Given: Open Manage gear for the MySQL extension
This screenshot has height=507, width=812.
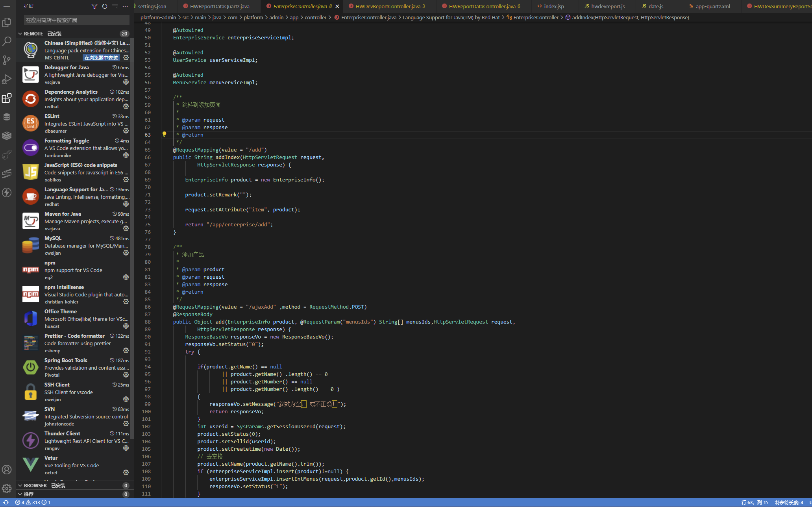Looking at the screenshot, I should tap(126, 253).
